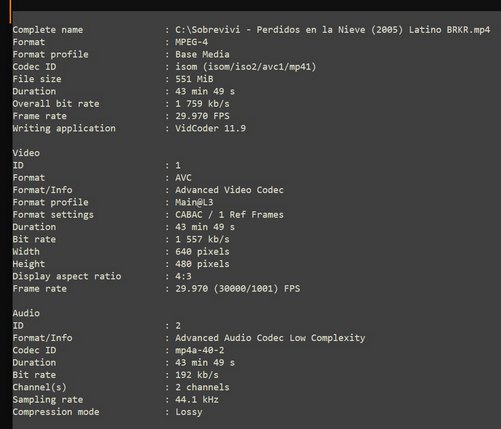Click the Complete name file path text
Image resolution: width=501 pixels, height=429 pixels.
pyautogui.click(x=333, y=30)
